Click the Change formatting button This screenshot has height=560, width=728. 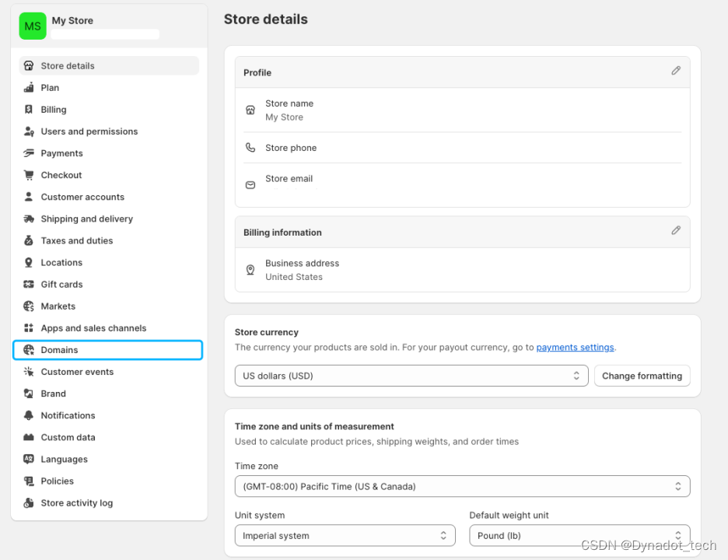point(642,376)
